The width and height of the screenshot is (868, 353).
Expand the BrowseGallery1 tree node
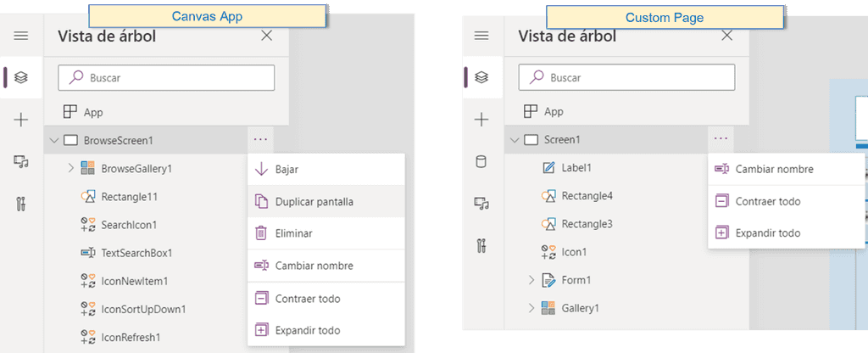(71, 168)
